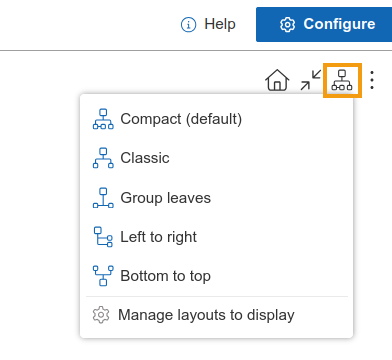Click the collapse arrows icon
Viewport: 392px width, 360px height.
(311, 80)
